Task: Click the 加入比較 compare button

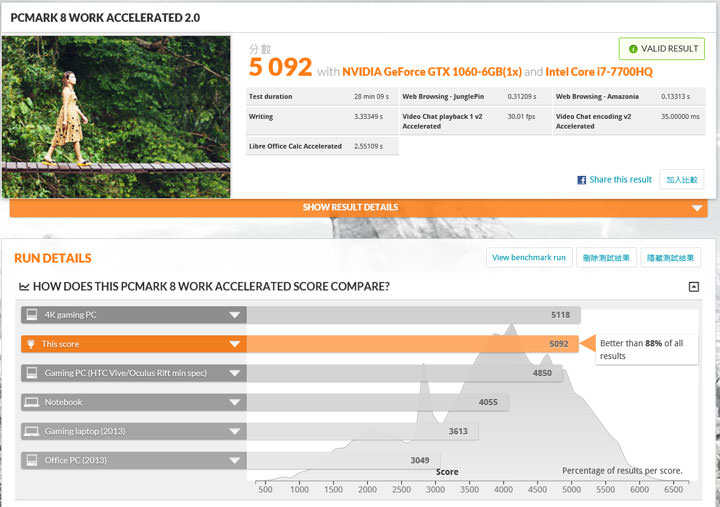Action: point(684,180)
